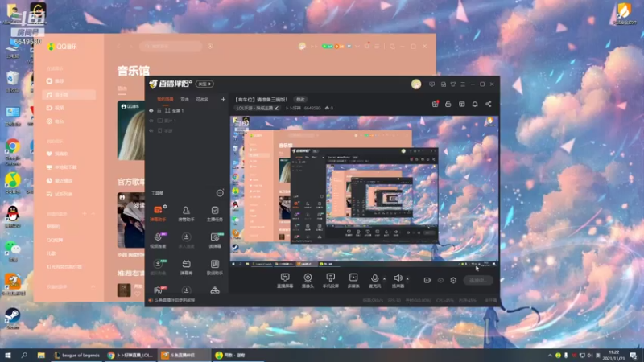Click the user avatar in 直播伴侣 title bar
Image resolution: width=644 pixels, height=362 pixels.
(x=416, y=84)
